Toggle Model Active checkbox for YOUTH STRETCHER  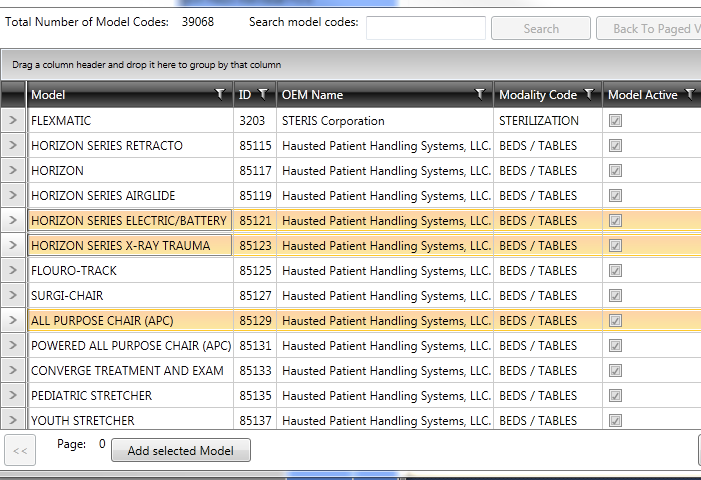(x=615, y=421)
